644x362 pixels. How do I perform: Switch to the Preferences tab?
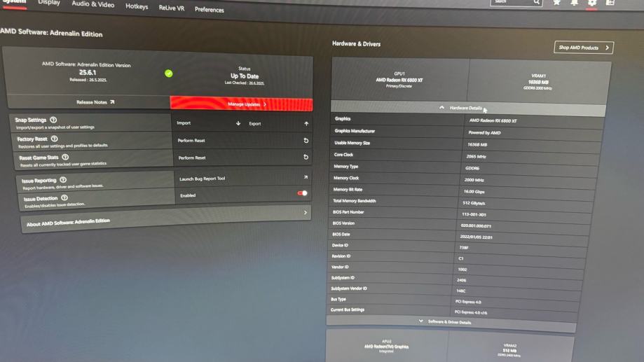(209, 9)
